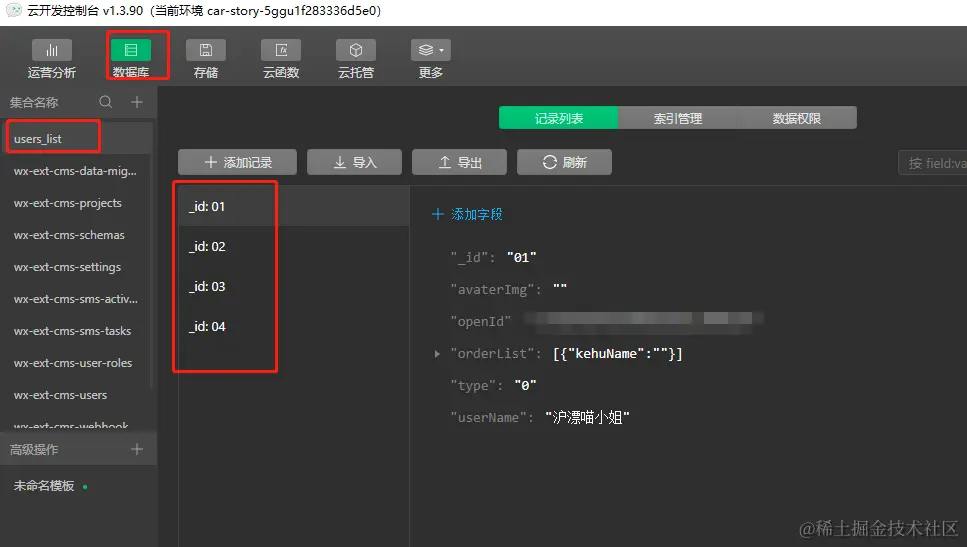Add a template in 高级操作 section
Screen dimensions: 967x547
(x=137, y=450)
